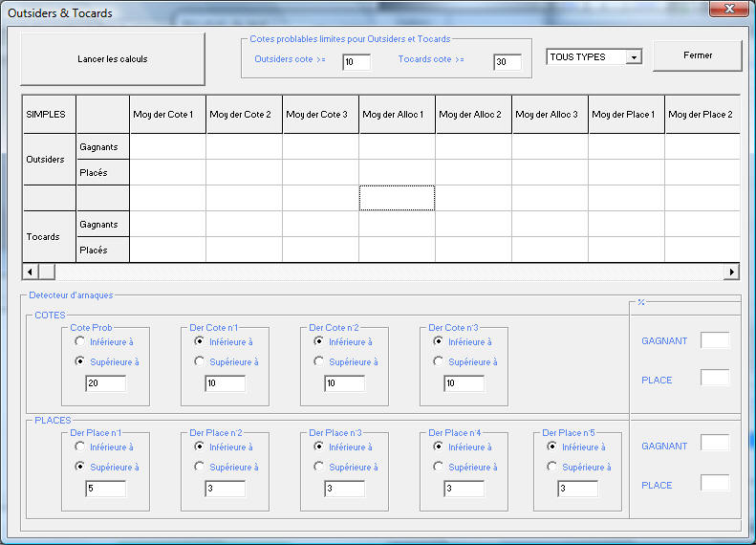Screen dimensions: 756x545
Task: Click the Cote Prob value field
Action: [105, 383]
